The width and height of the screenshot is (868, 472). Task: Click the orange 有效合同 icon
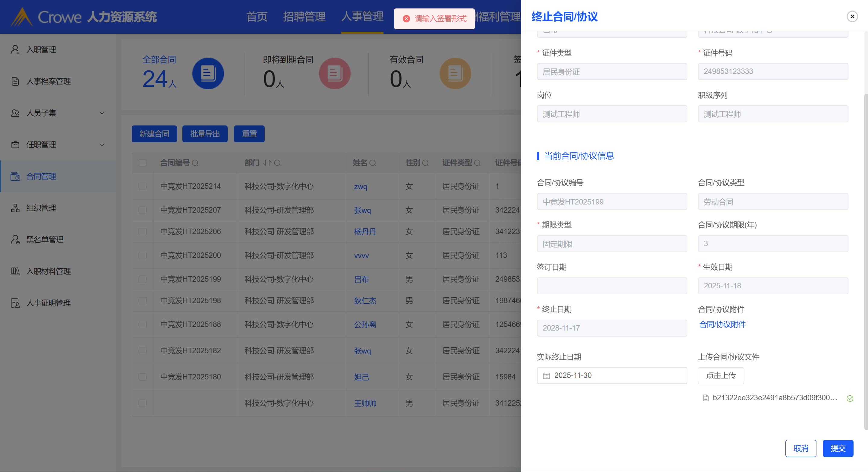[455, 73]
